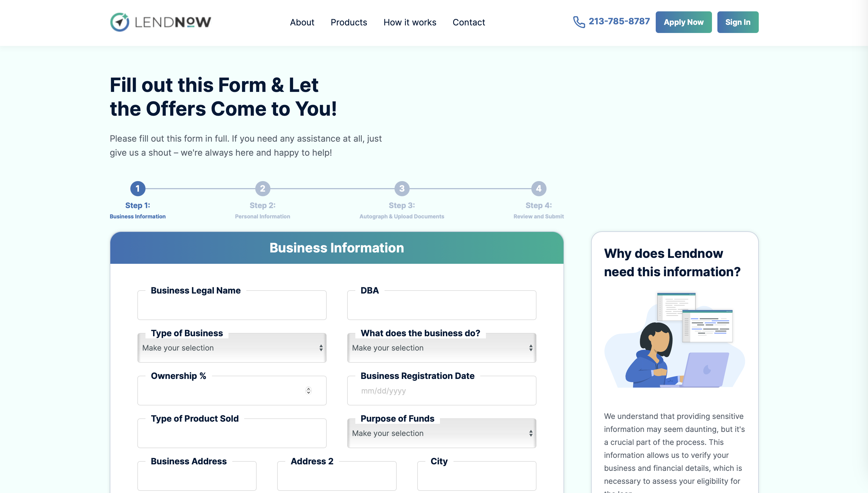868x493 pixels.
Task: Click the phone icon next to number
Action: 579,22
